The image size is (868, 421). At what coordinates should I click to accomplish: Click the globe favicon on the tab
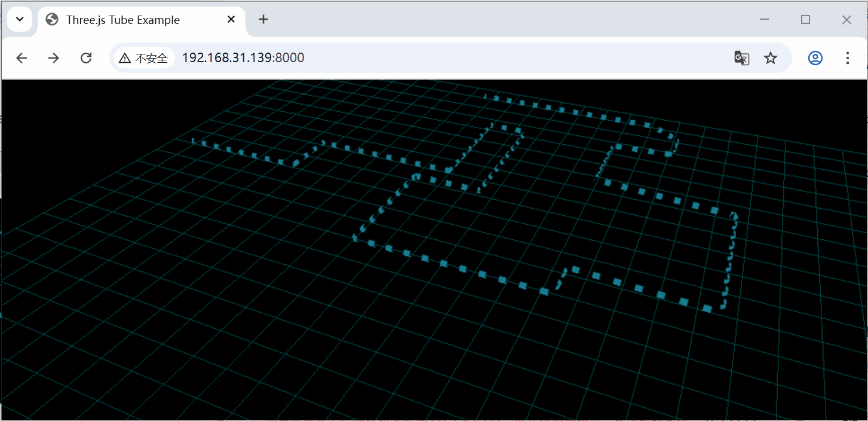53,20
